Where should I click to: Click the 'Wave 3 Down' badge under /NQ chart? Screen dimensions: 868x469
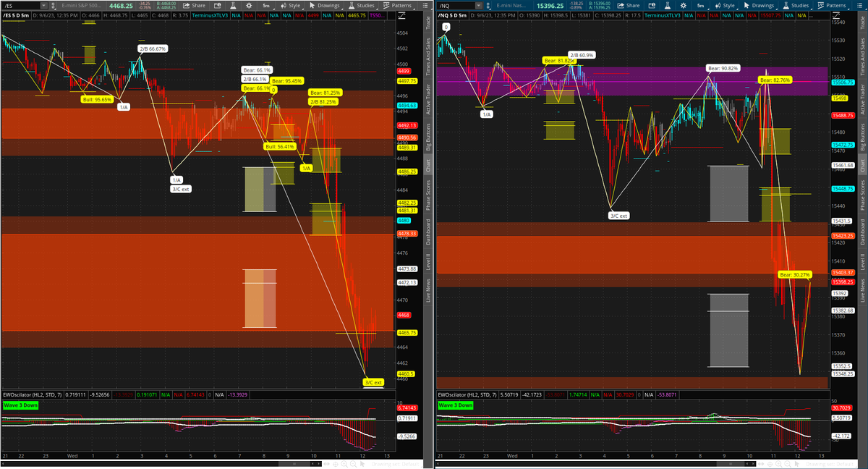click(455, 405)
